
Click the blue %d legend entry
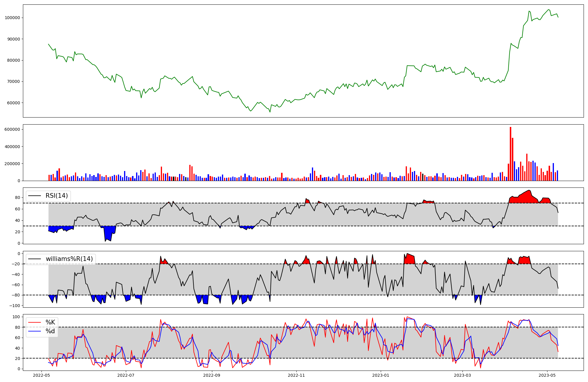point(50,331)
